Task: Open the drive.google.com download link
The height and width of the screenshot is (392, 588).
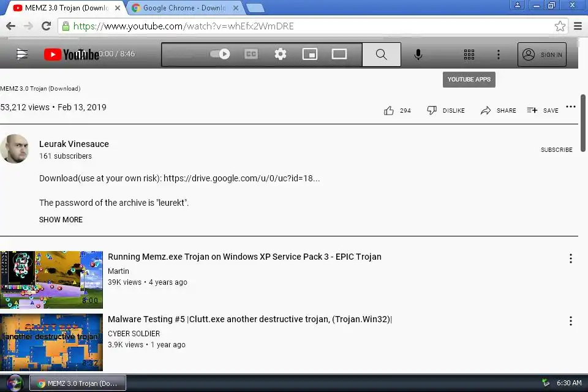Action: coord(241,178)
